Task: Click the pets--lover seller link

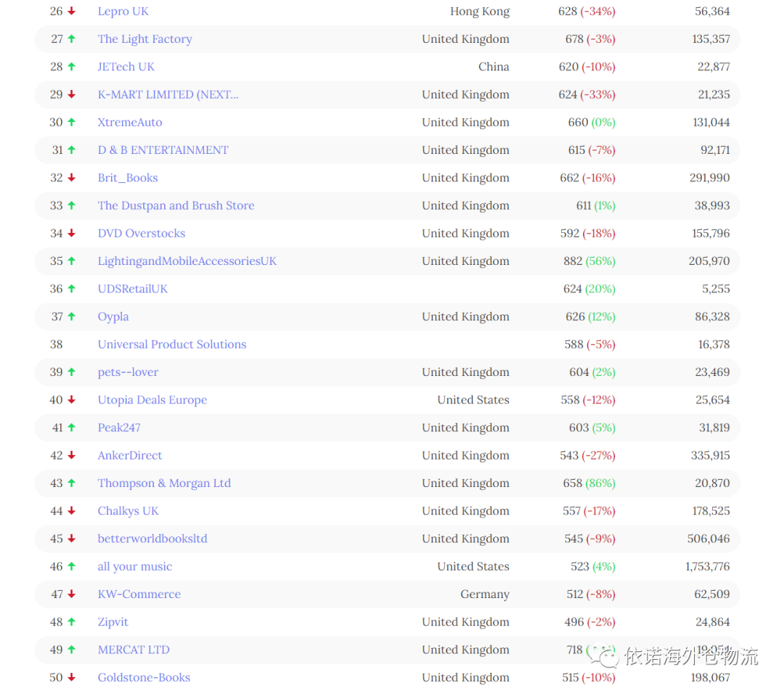Action: 128,372
